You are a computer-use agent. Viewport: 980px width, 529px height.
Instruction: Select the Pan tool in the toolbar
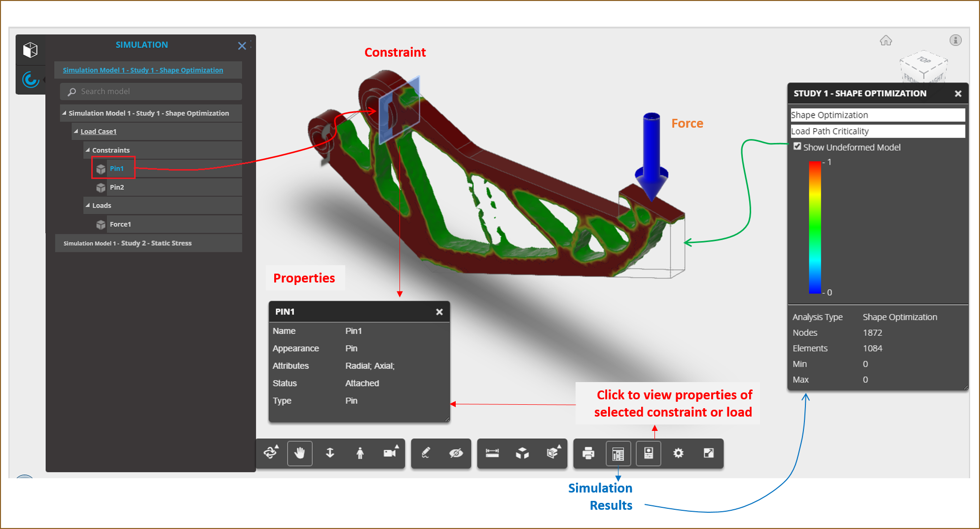(300, 453)
